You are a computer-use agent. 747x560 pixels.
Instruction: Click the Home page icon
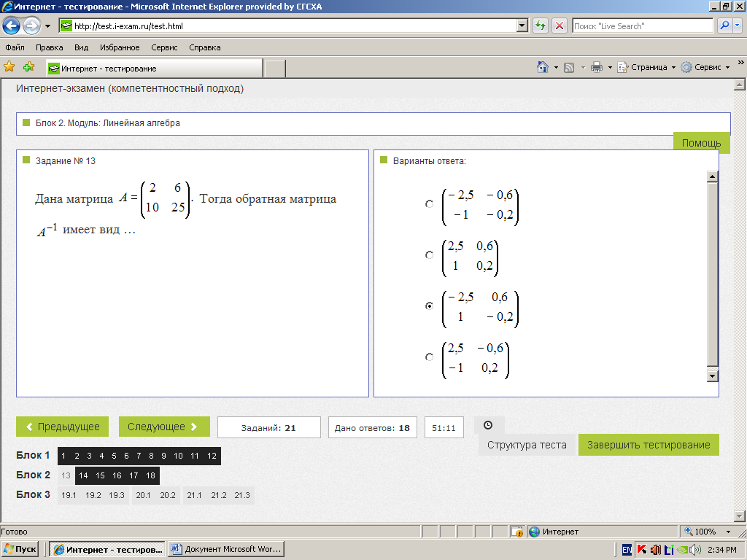pyautogui.click(x=543, y=67)
